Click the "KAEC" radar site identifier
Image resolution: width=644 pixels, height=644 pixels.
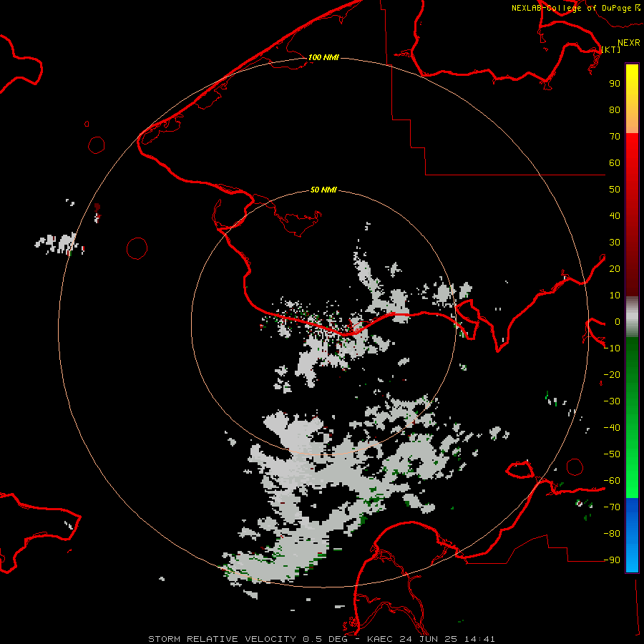(x=380, y=639)
